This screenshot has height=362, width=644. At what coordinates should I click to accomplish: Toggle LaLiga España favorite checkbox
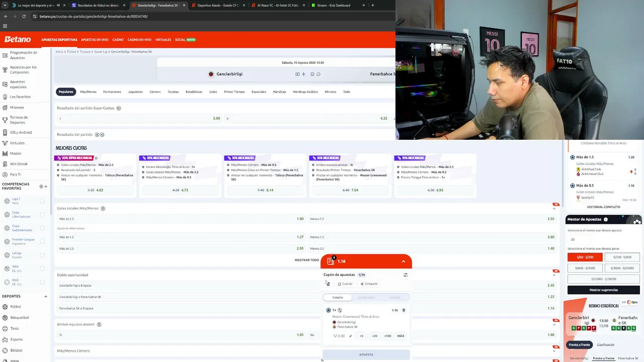tap(42, 255)
